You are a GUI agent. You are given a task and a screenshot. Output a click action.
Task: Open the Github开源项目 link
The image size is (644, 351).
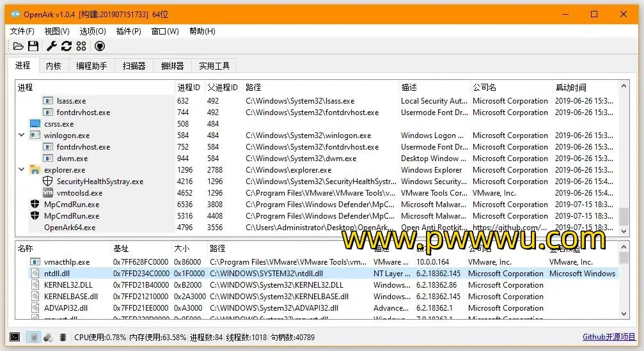tap(609, 337)
